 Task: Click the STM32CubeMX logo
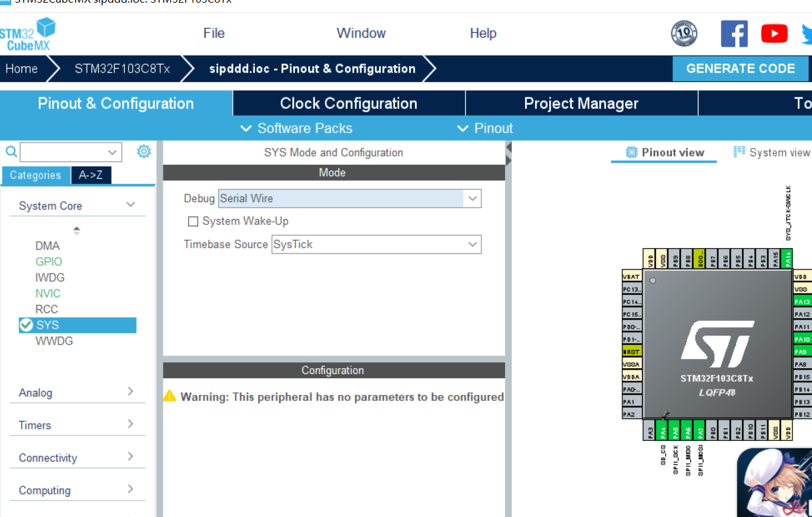tap(27, 34)
